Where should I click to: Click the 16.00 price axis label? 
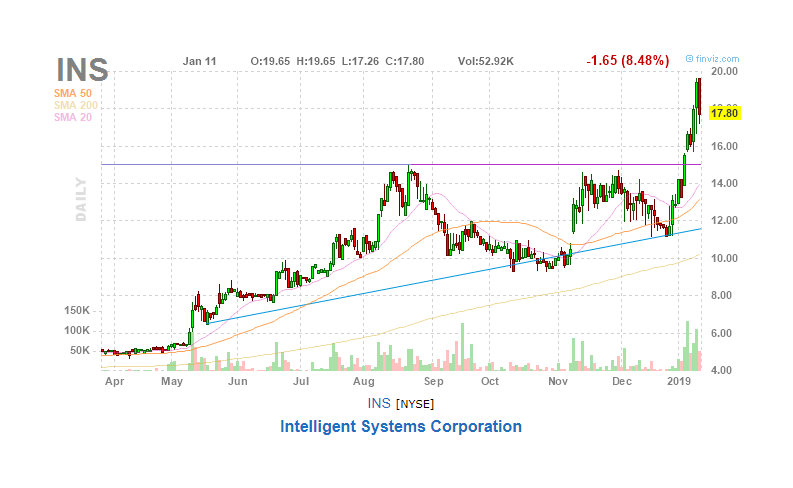[x=724, y=146]
